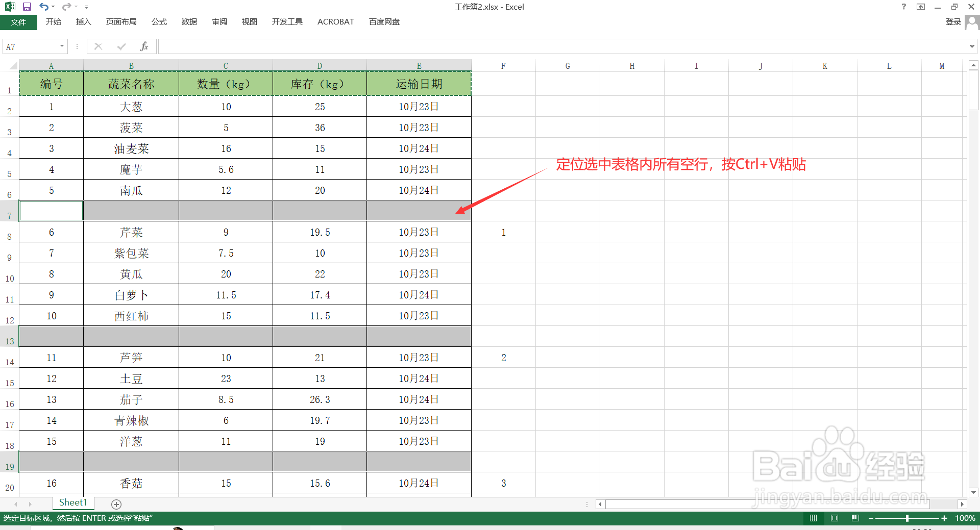Switch to Page Layout view icon
The width and height of the screenshot is (980, 530).
835,518
